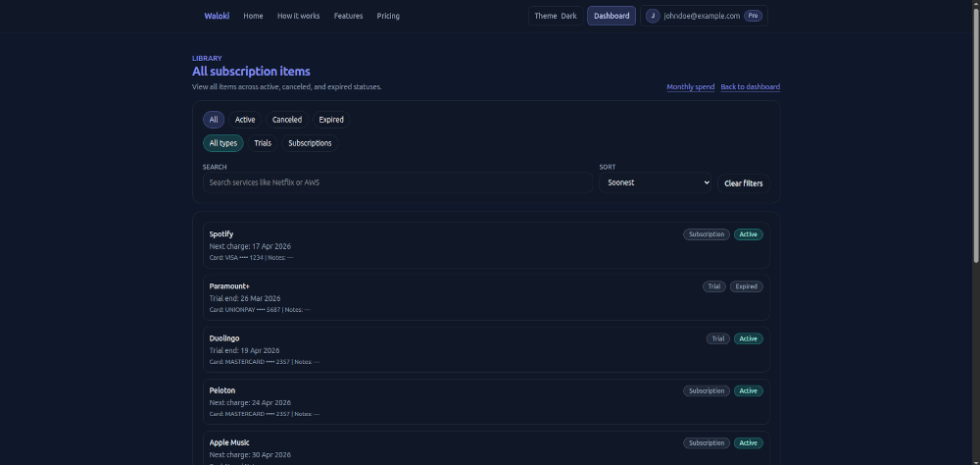Image resolution: width=980 pixels, height=465 pixels.
Task: Click Paramount+ Trial badge
Action: (x=714, y=286)
